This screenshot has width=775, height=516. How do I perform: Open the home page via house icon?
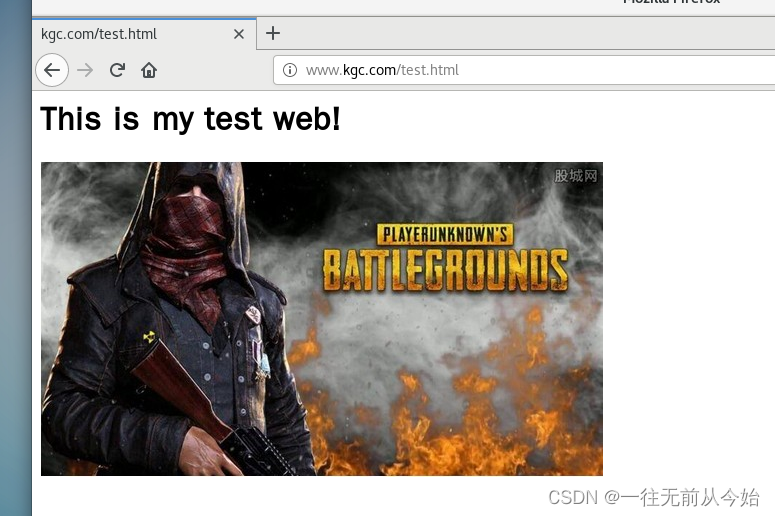click(x=149, y=70)
